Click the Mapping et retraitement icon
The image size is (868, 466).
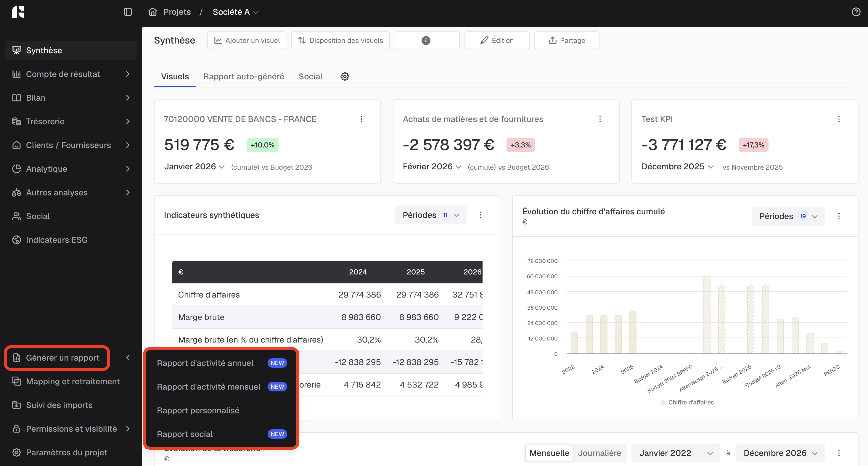point(17,381)
